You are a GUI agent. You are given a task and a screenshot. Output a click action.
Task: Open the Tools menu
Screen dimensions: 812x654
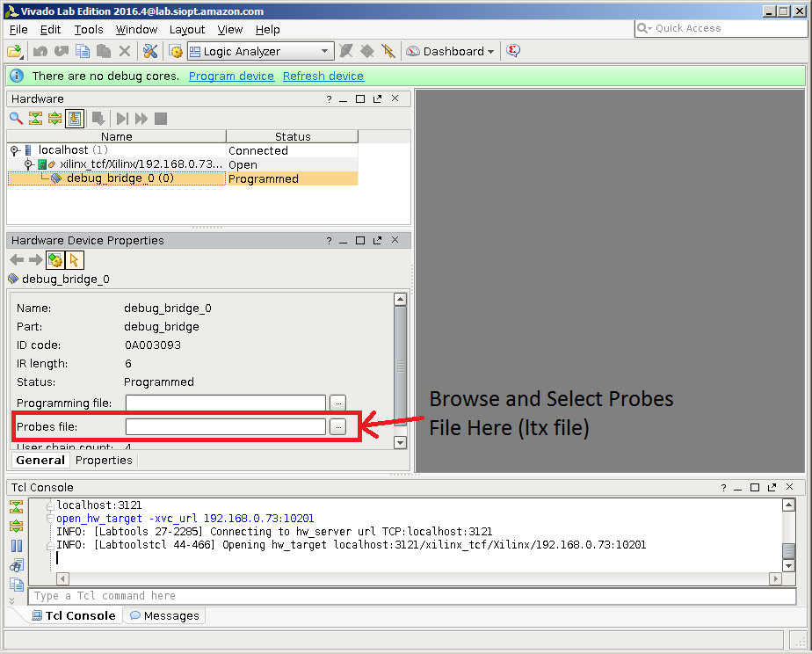point(89,30)
